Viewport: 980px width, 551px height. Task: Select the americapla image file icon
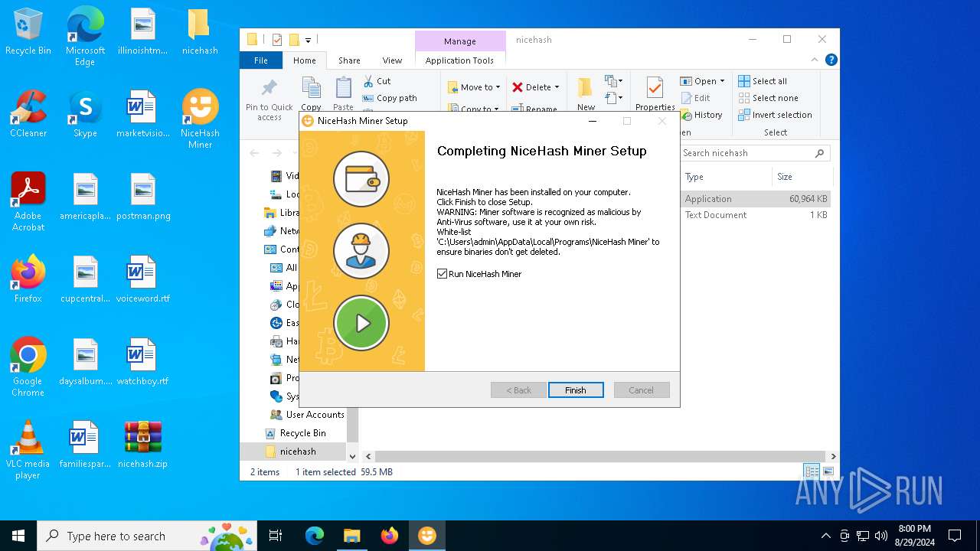85,197
